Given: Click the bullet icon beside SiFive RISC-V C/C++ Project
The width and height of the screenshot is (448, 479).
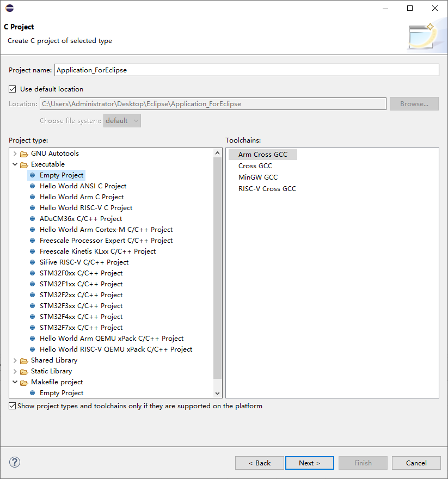Looking at the screenshot, I should (x=33, y=262).
